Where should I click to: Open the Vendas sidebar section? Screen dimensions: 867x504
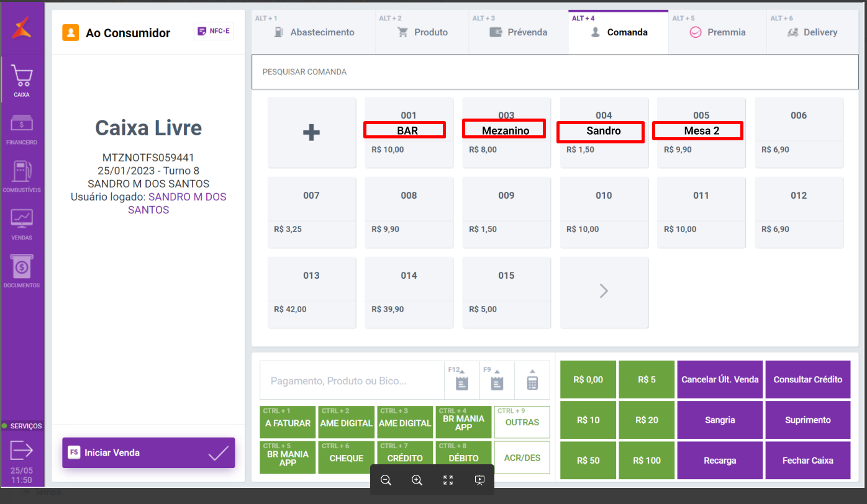coord(22,222)
